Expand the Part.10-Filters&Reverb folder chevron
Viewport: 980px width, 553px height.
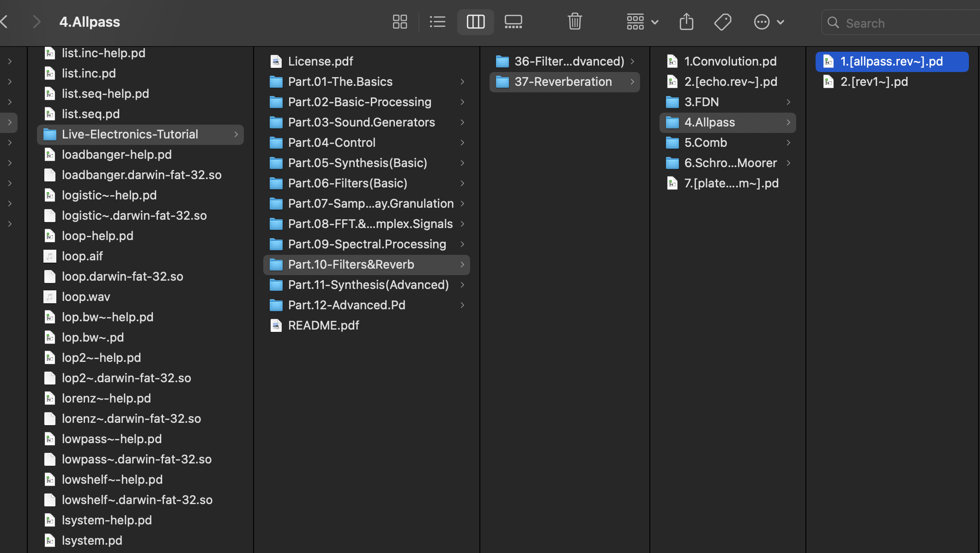(x=462, y=264)
